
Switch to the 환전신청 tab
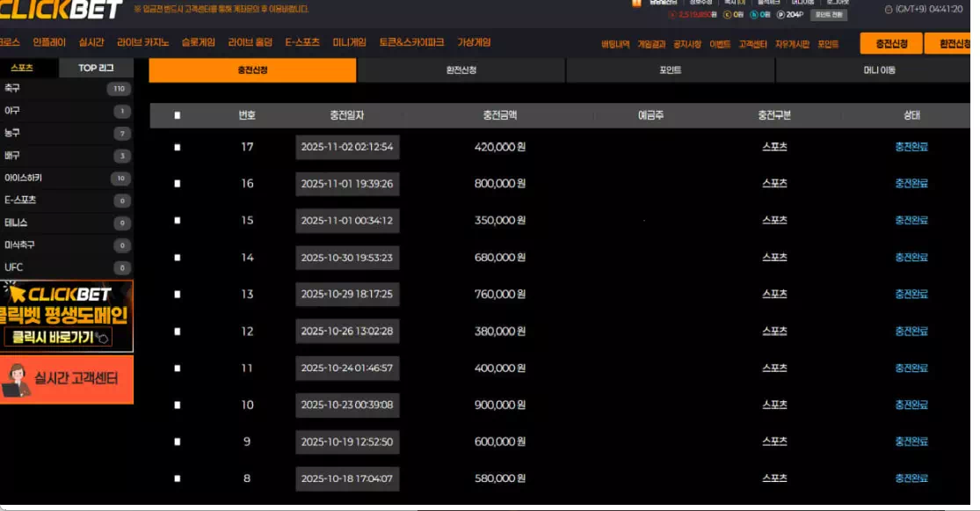coord(461,70)
